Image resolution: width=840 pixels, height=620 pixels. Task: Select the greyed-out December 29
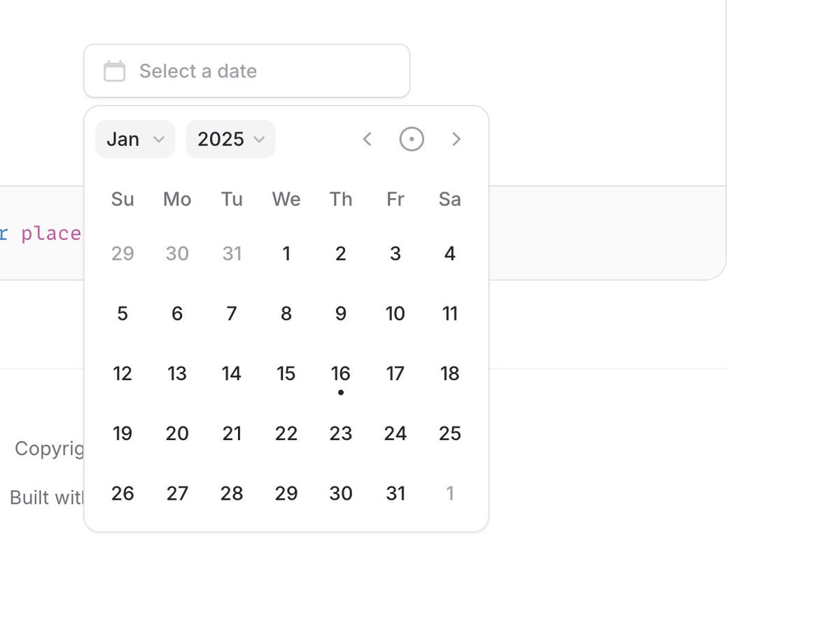(x=122, y=253)
